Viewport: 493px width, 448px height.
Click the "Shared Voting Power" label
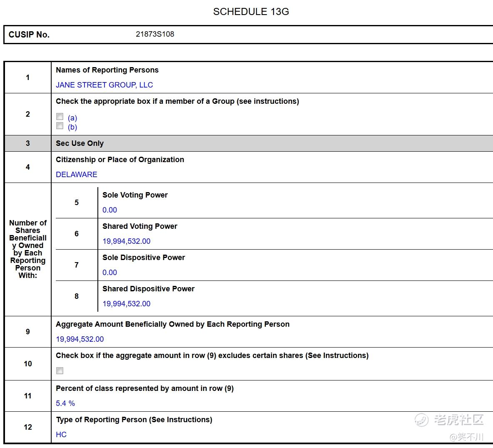pyautogui.click(x=140, y=226)
